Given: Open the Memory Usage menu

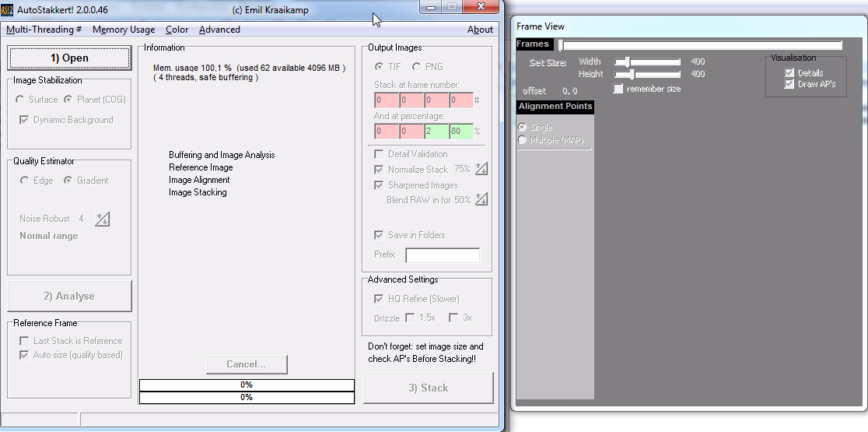Looking at the screenshot, I should 123,30.
